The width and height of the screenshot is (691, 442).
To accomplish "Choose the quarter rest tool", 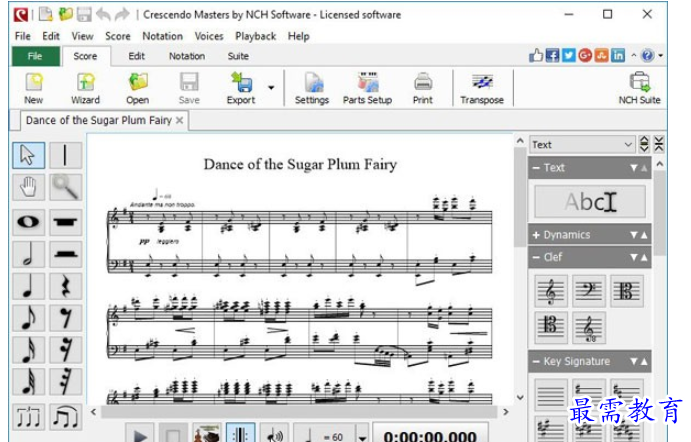I will pos(65,286).
